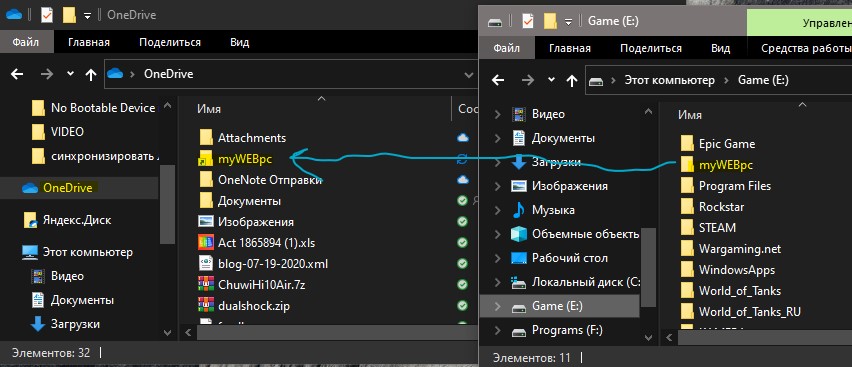Select Локальный диск (C:) in sidebar
Viewport: 852px width, 367px height.
[x=576, y=282]
